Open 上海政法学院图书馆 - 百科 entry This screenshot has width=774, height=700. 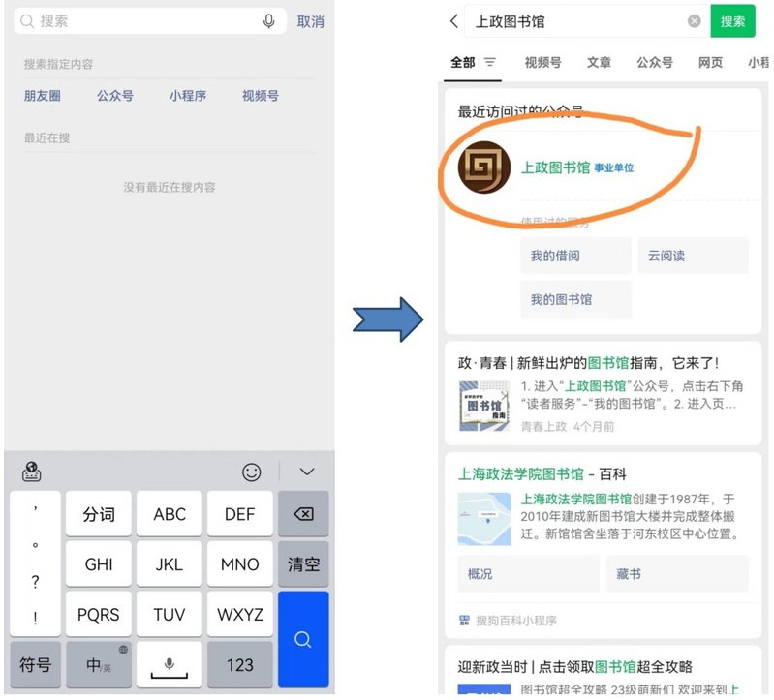coord(542,474)
